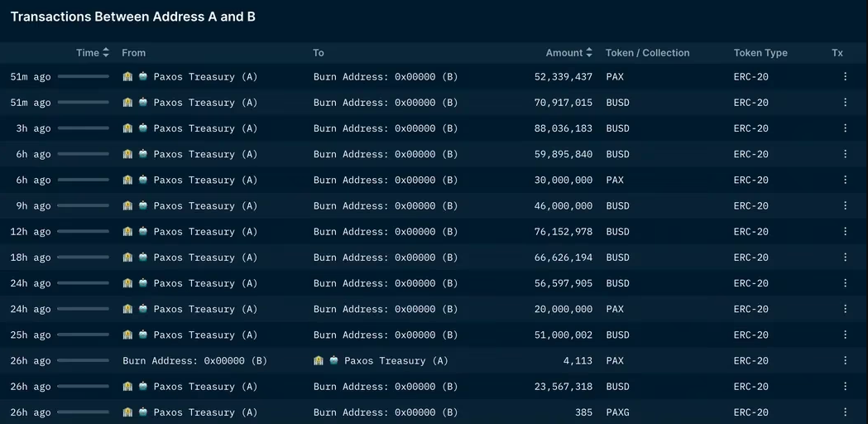Viewport: 868px width, 424px height.
Task: Click the PAXG token name
Action: click(x=617, y=412)
